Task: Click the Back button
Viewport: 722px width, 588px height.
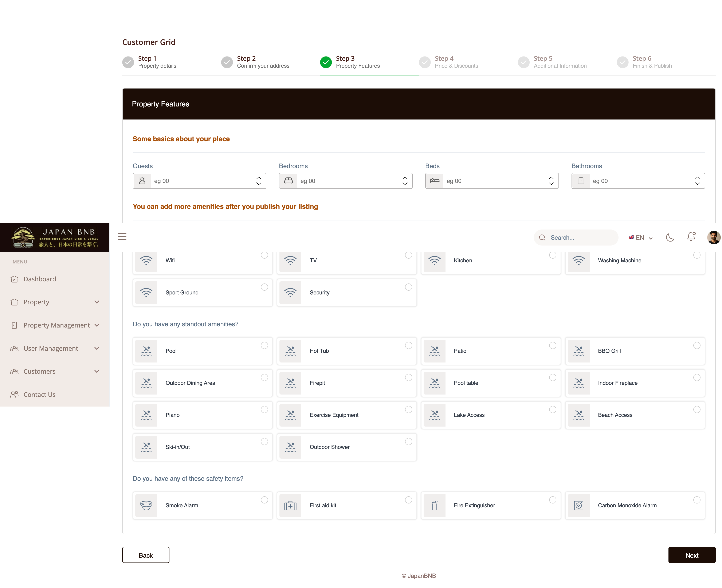Action: point(146,555)
